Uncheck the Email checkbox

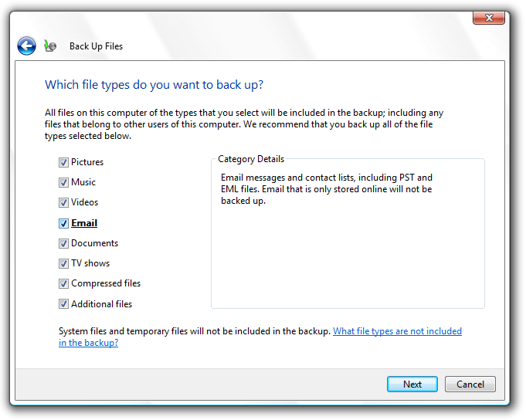tap(63, 224)
